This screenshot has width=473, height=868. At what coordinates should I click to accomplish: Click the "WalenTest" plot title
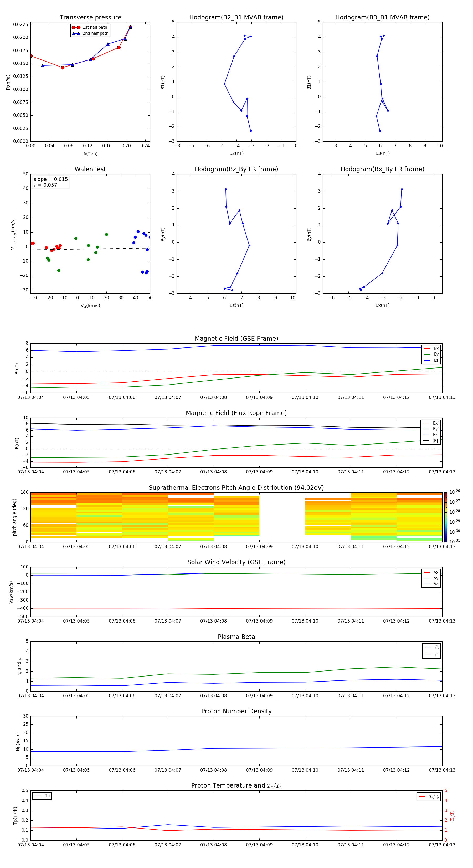pos(90,169)
